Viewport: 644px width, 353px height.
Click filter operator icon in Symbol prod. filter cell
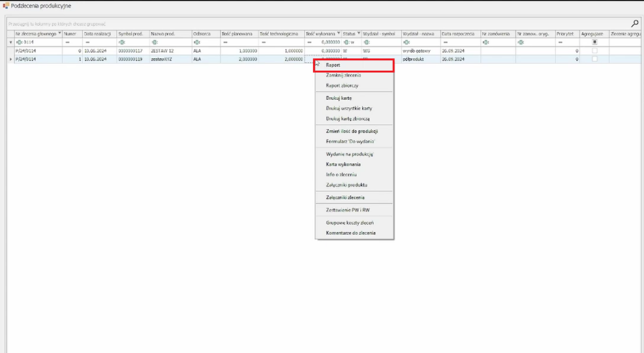tap(121, 42)
